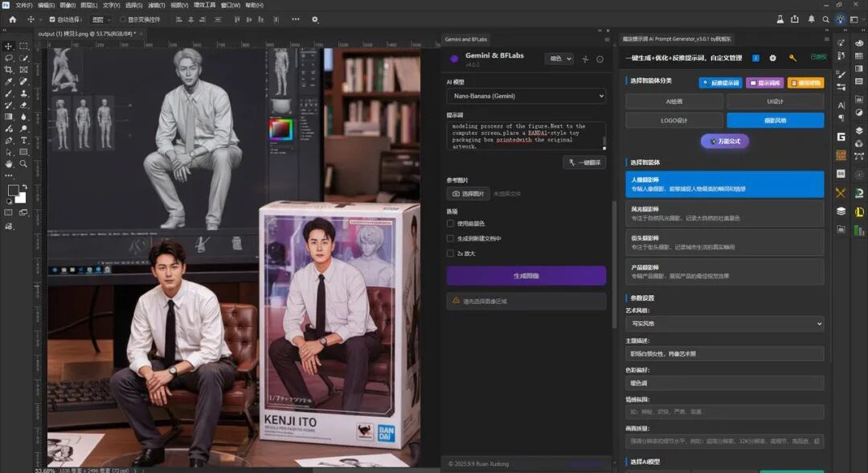Open the theme dropdown beside Gemini & BFLabs
Viewport: 868px width, 473px height.
tap(559, 59)
